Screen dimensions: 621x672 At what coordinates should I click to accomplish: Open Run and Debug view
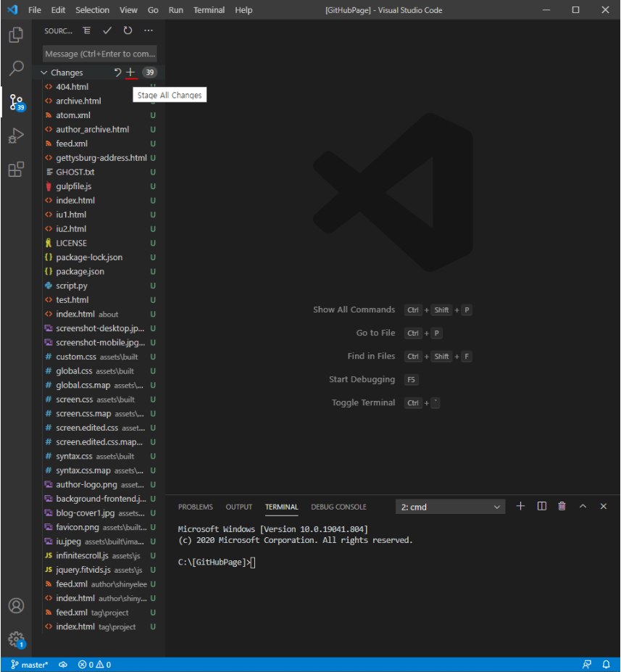point(16,136)
